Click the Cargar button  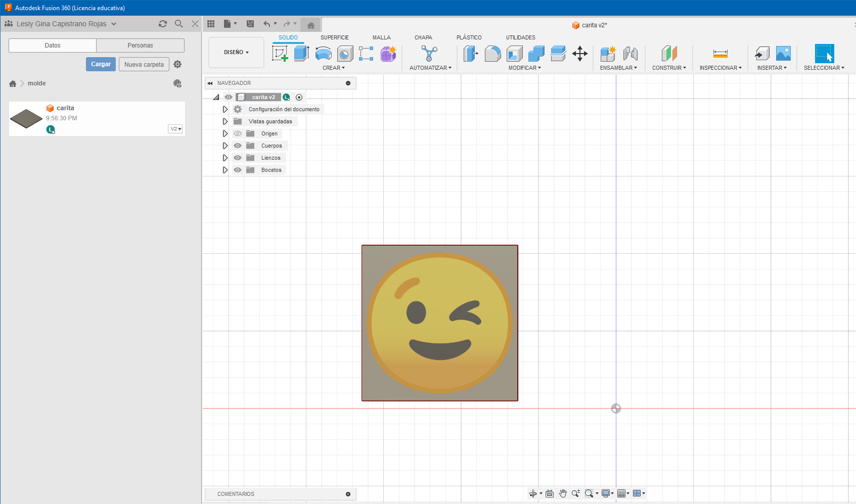click(101, 64)
